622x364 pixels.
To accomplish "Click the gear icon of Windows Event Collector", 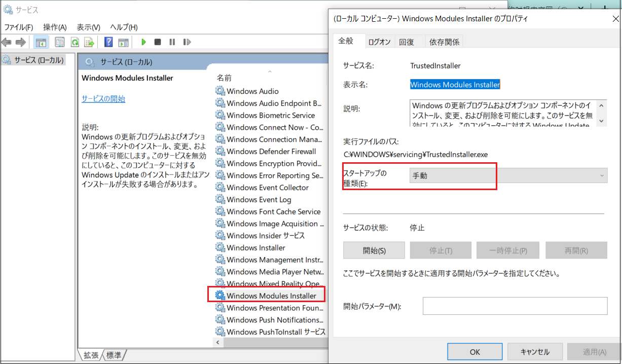I will coord(220,188).
